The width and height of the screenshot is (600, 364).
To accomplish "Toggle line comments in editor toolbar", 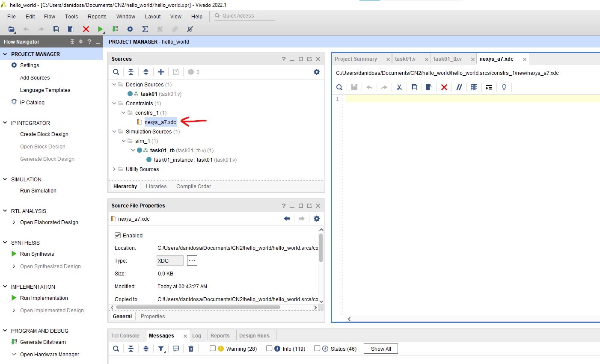I will (459, 87).
